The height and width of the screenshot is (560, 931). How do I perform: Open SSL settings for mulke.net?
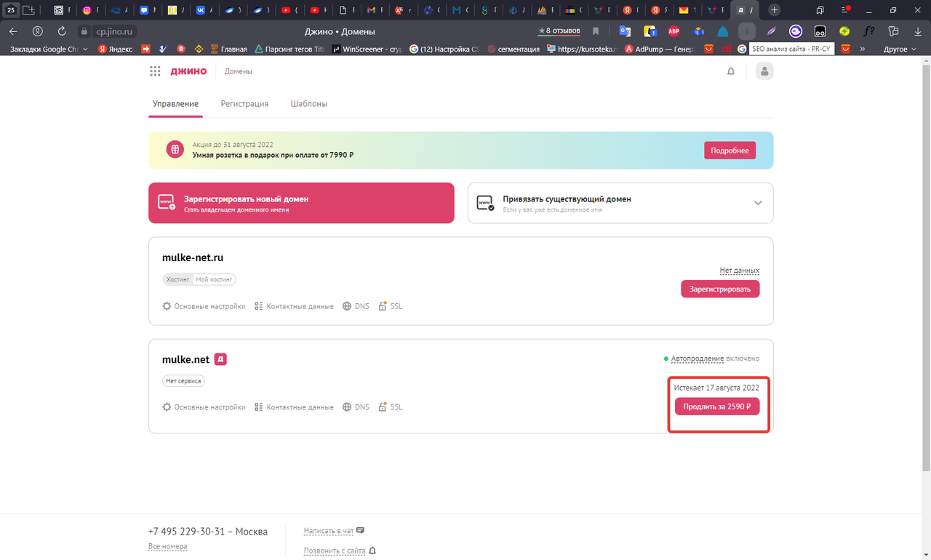pyautogui.click(x=391, y=407)
